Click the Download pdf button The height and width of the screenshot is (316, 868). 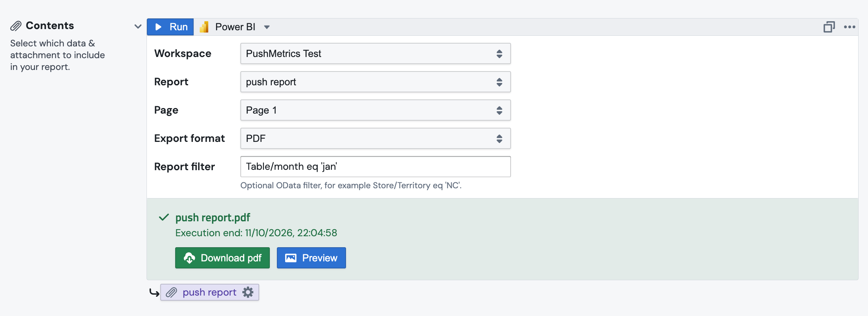[222, 258]
